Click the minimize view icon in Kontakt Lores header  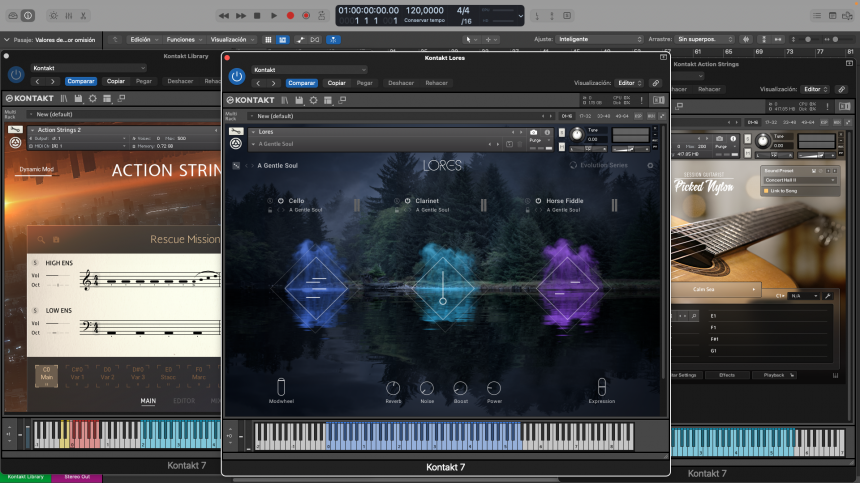(342, 100)
